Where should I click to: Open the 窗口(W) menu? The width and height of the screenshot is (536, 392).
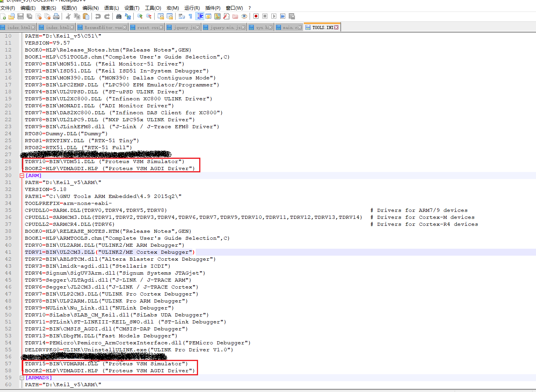[x=234, y=8]
